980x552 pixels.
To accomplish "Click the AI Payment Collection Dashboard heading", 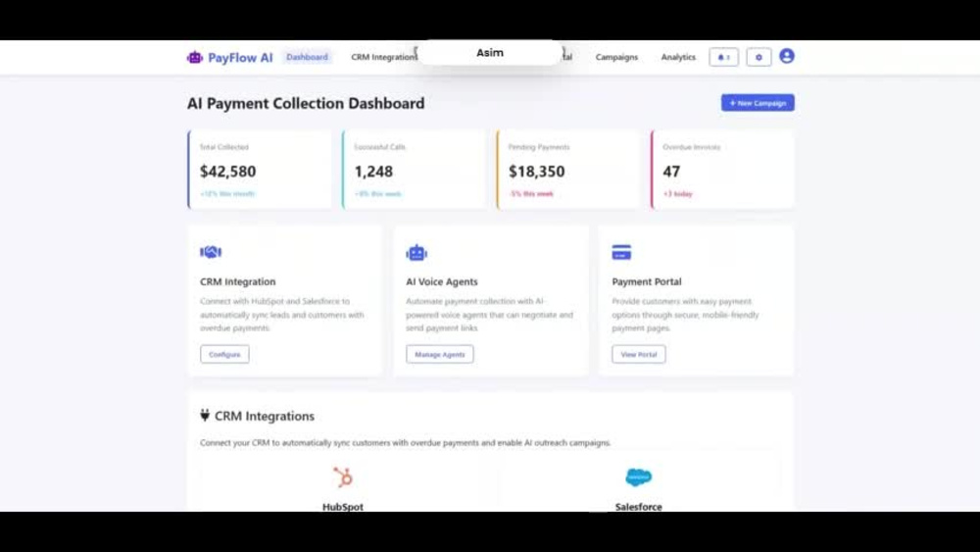I will coord(306,103).
